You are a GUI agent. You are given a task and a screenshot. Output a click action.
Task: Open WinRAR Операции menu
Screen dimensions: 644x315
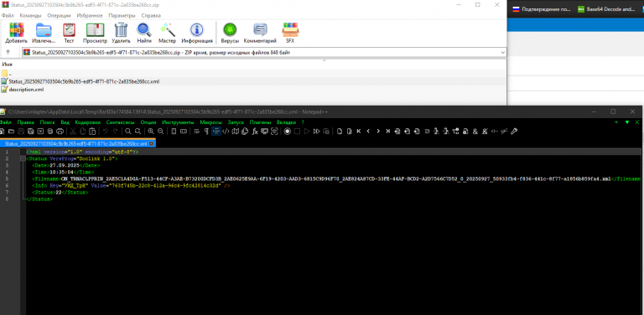coord(59,16)
